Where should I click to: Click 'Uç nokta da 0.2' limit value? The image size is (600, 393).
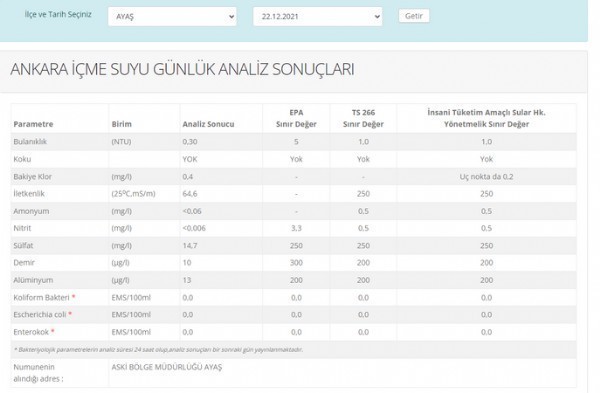[486, 176]
